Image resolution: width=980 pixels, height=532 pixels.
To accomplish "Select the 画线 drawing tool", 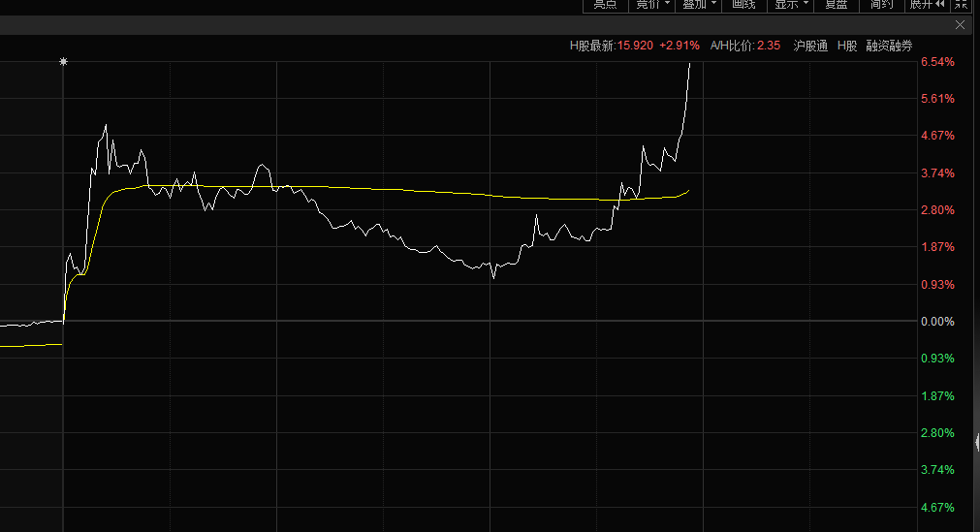I will [743, 5].
